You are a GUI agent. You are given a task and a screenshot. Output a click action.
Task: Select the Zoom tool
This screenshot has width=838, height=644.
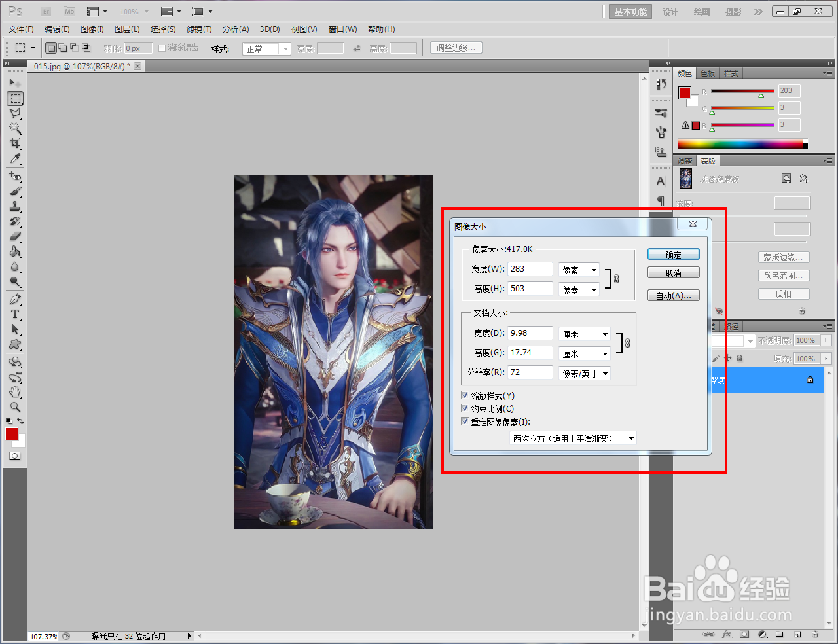click(15, 407)
